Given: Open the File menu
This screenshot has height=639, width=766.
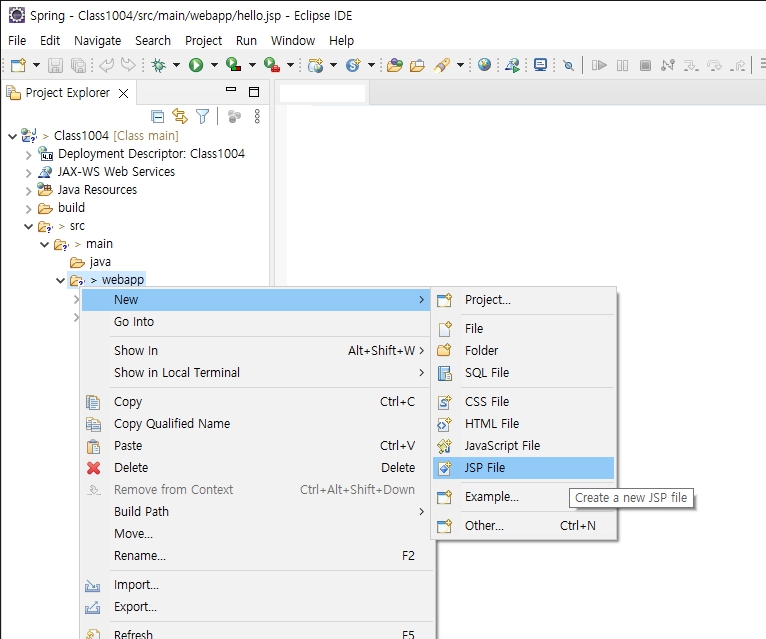Looking at the screenshot, I should [17, 41].
